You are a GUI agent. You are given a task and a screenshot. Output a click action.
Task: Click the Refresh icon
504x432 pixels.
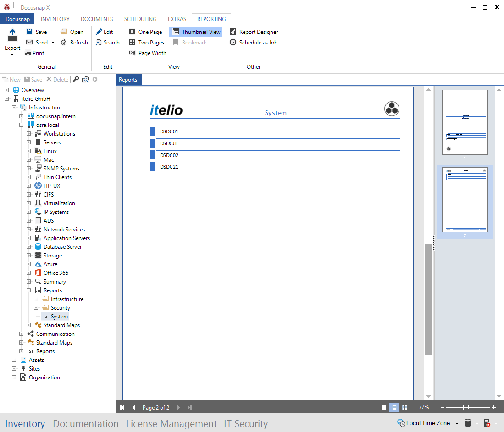pos(64,42)
